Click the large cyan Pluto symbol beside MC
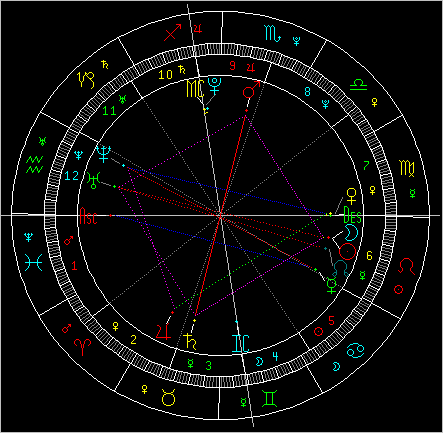Screen dimensions: 443x433 coord(214,86)
